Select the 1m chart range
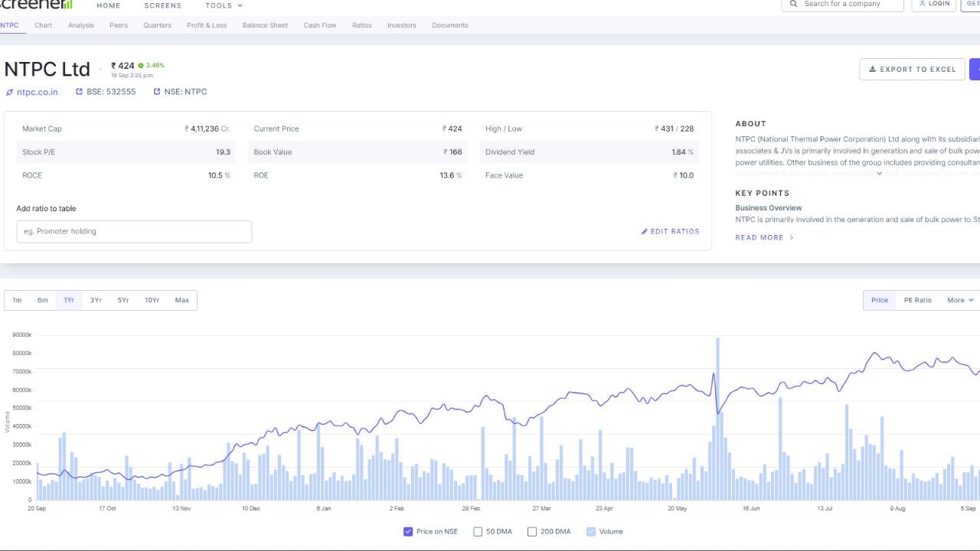Image resolution: width=980 pixels, height=551 pixels. 17,300
